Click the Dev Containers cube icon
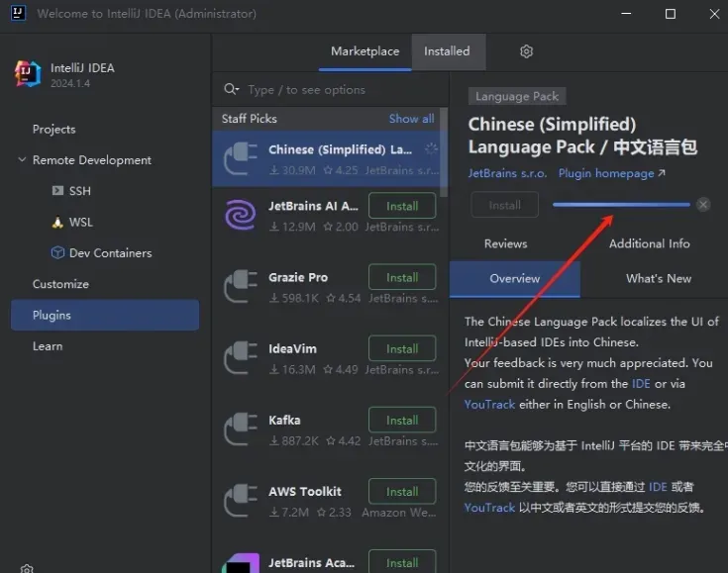728x573 pixels. (57, 253)
